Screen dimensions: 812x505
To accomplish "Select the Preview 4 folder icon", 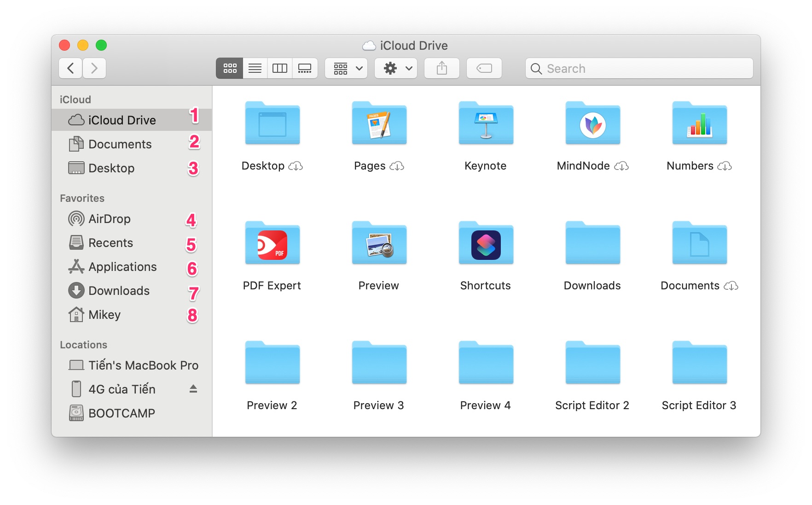I will click(486, 363).
